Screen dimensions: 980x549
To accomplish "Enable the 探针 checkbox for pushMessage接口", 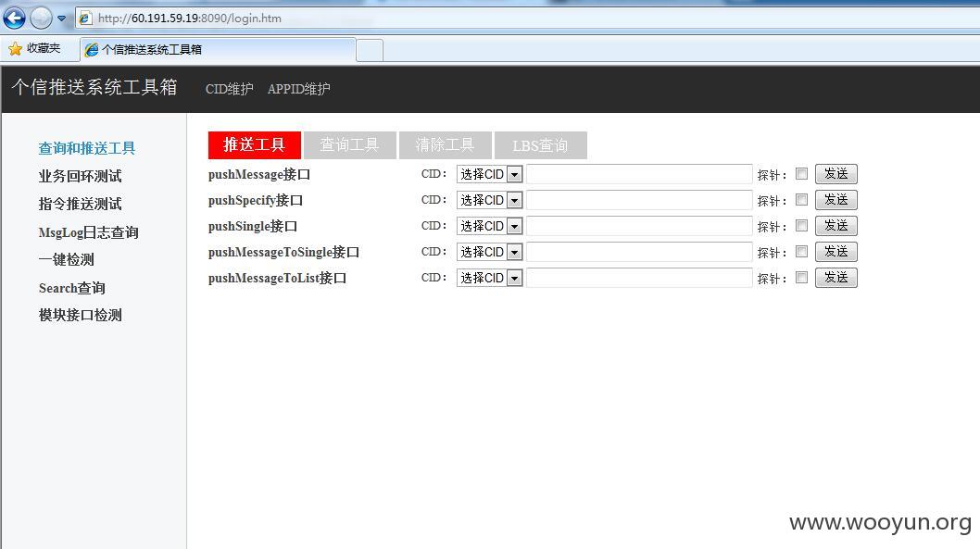I will point(801,174).
